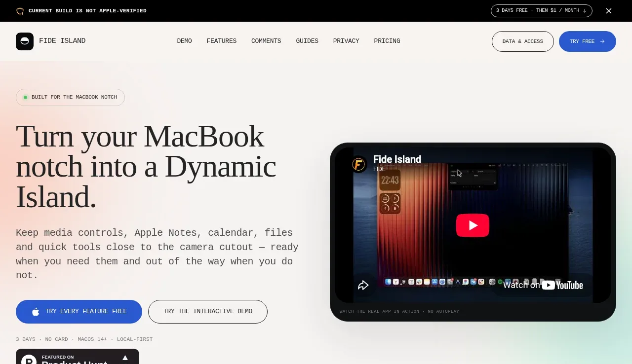Click the 'Current build is not Apple-verified' notice
Image resolution: width=632 pixels, height=364 pixels.
(87, 11)
